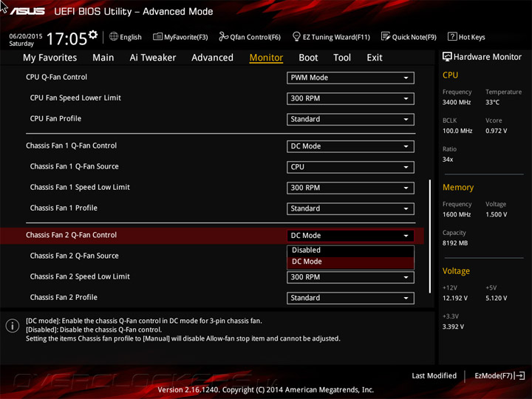Open the Ai Tweaker tab
This screenshot has width=532, height=399.
pyautogui.click(x=153, y=58)
